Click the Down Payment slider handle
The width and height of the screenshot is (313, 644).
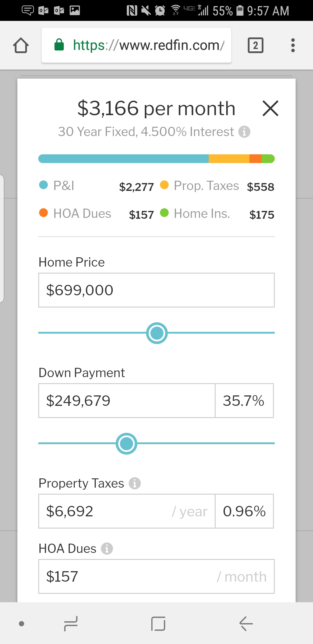point(126,444)
